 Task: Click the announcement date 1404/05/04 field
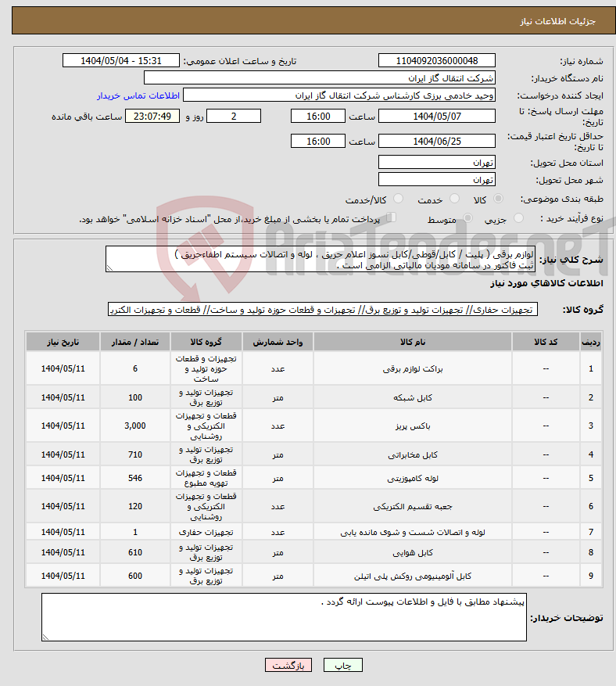121,60
